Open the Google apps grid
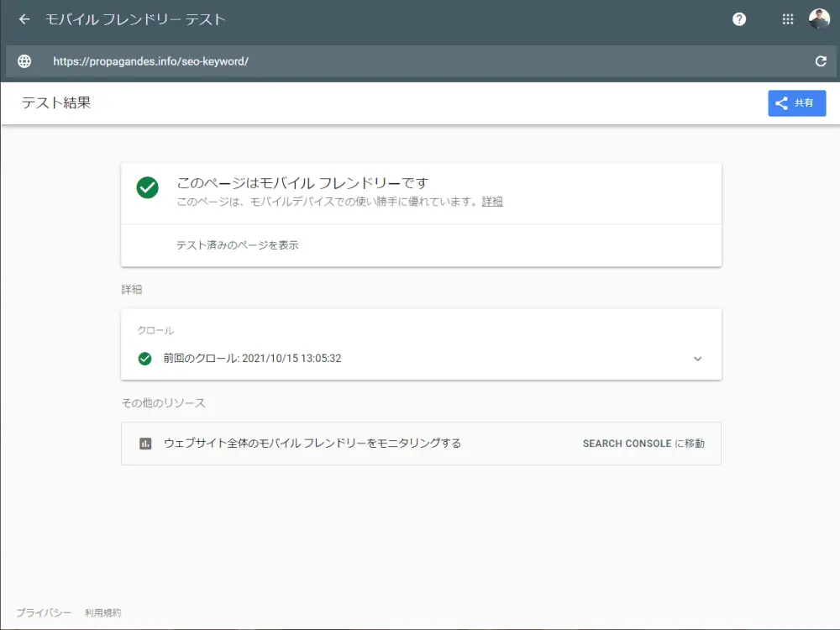 pyautogui.click(x=787, y=18)
